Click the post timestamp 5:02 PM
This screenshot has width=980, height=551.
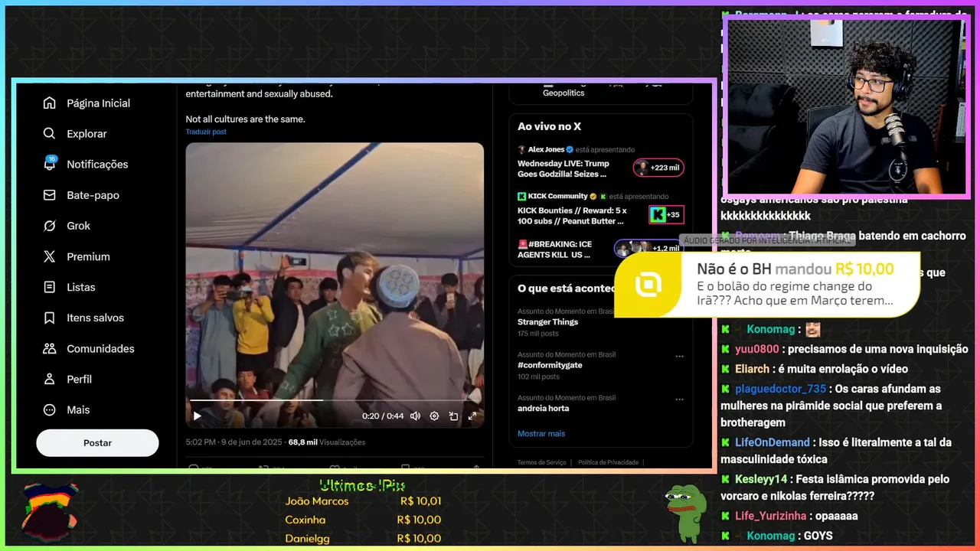pos(235,442)
